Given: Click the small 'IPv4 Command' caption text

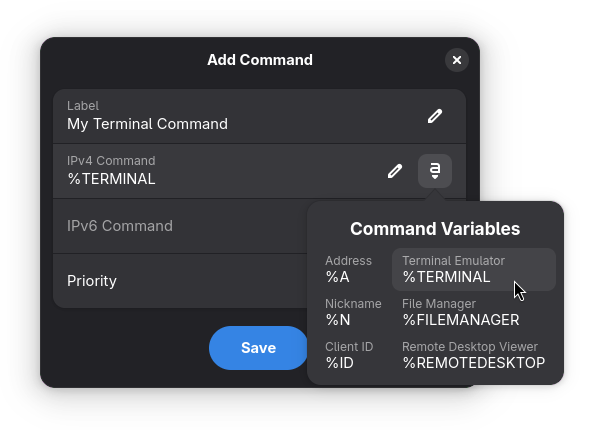Looking at the screenshot, I should [x=111, y=161].
